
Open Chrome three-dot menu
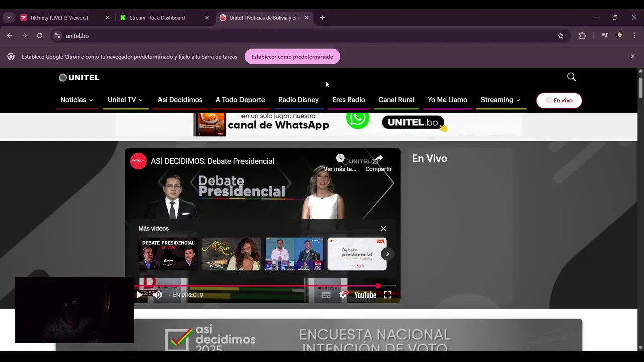pyautogui.click(x=634, y=36)
